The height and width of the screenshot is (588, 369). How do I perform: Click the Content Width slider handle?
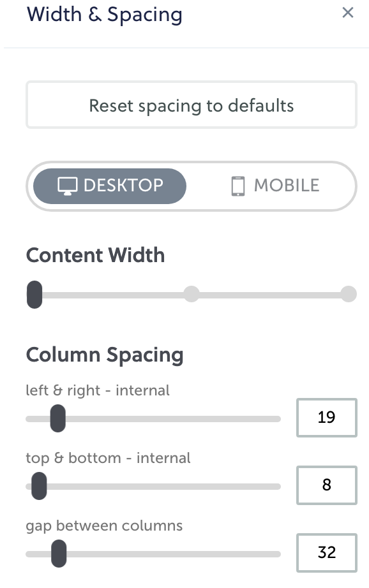click(34, 295)
